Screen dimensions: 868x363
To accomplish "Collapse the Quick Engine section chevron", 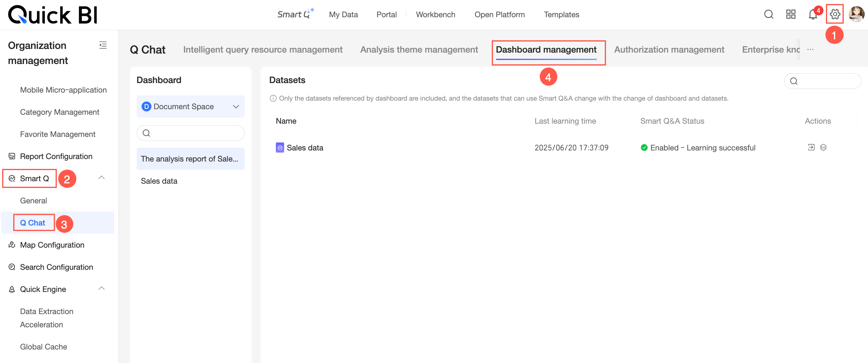I will tap(101, 289).
